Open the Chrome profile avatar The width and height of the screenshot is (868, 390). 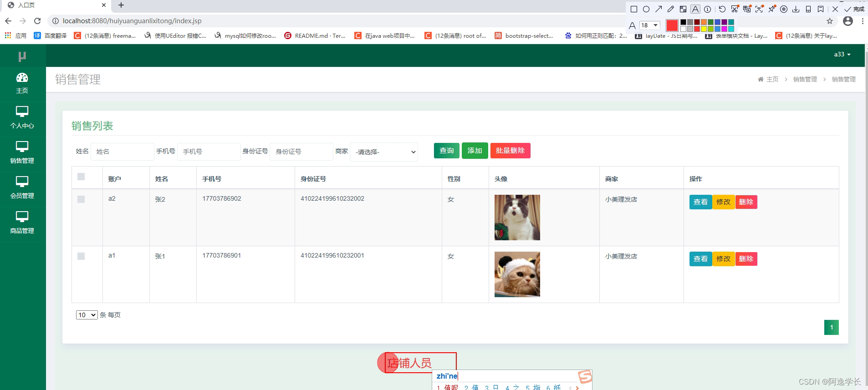pos(848,21)
